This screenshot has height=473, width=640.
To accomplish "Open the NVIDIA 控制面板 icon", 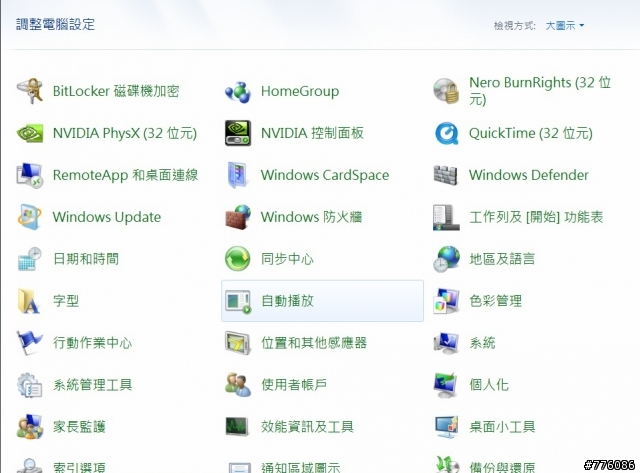I will click(238, 133).
